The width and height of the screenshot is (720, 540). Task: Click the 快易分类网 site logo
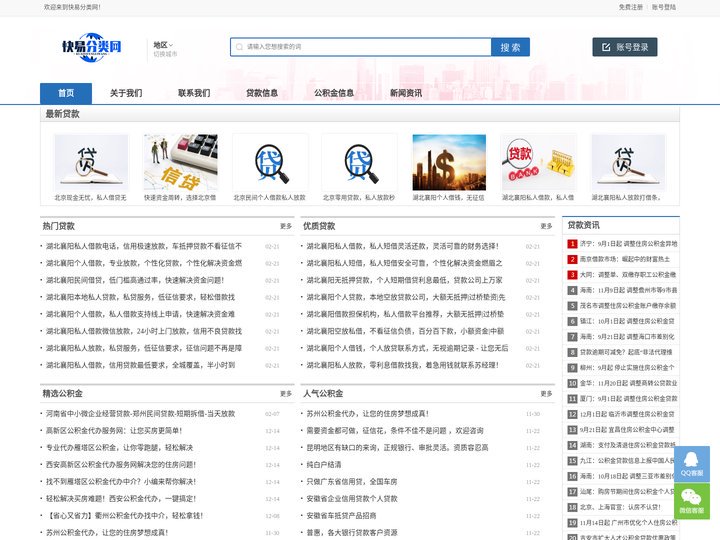(x=92, y=47)
